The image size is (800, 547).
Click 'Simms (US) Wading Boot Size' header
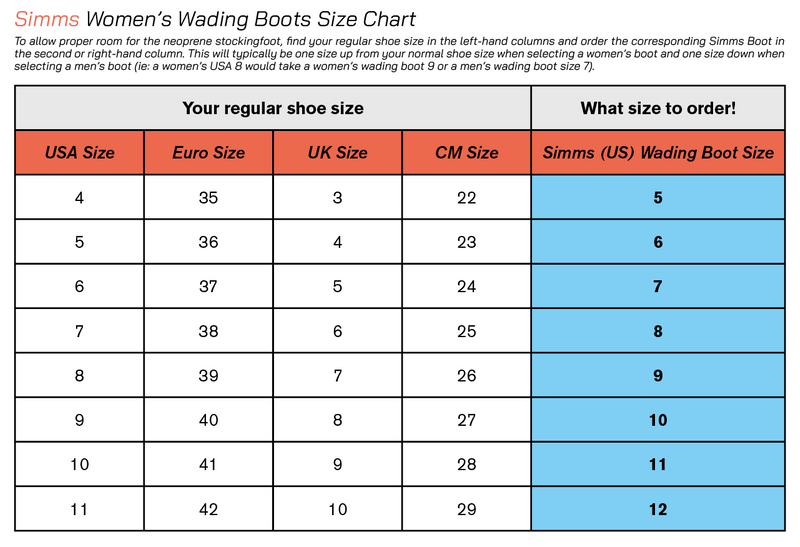[x=657, y=153]
